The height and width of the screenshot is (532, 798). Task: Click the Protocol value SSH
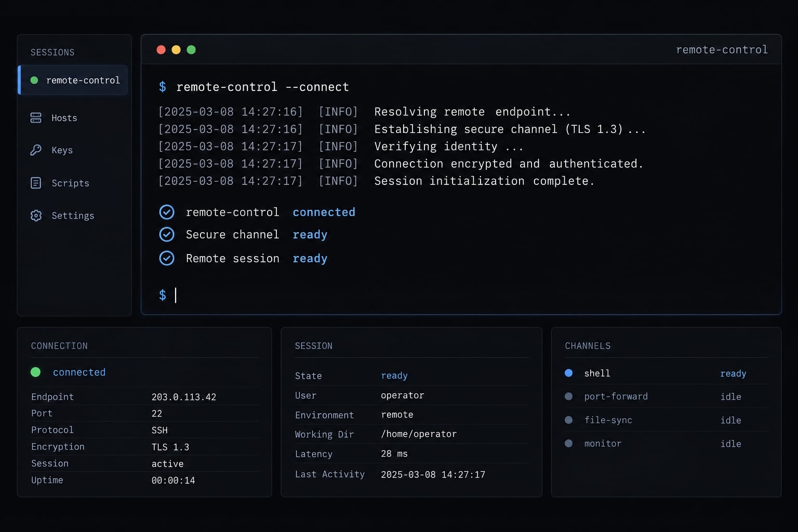pyautogui.click(x=159, y=430)
